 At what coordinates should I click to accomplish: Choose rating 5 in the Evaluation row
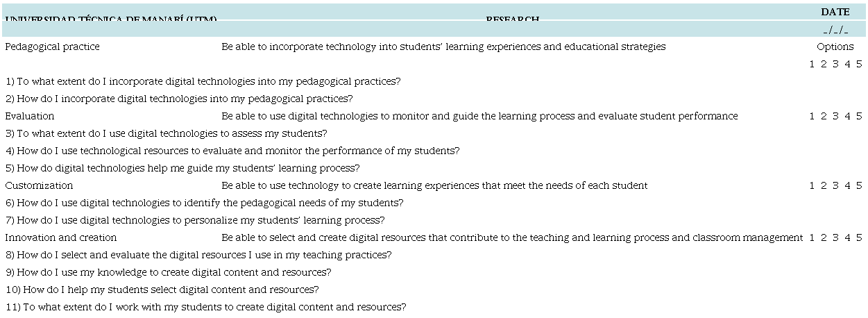click(x=859, y=117)
